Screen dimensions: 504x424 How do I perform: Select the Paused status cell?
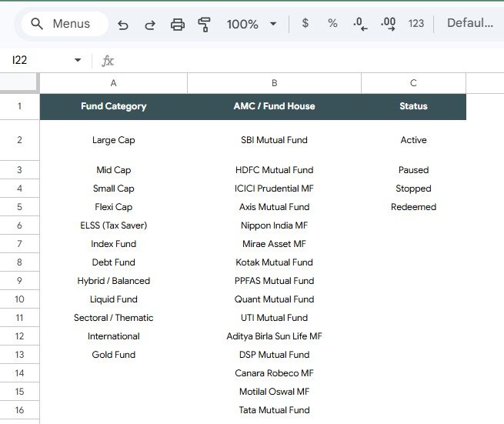click(413, 170)
